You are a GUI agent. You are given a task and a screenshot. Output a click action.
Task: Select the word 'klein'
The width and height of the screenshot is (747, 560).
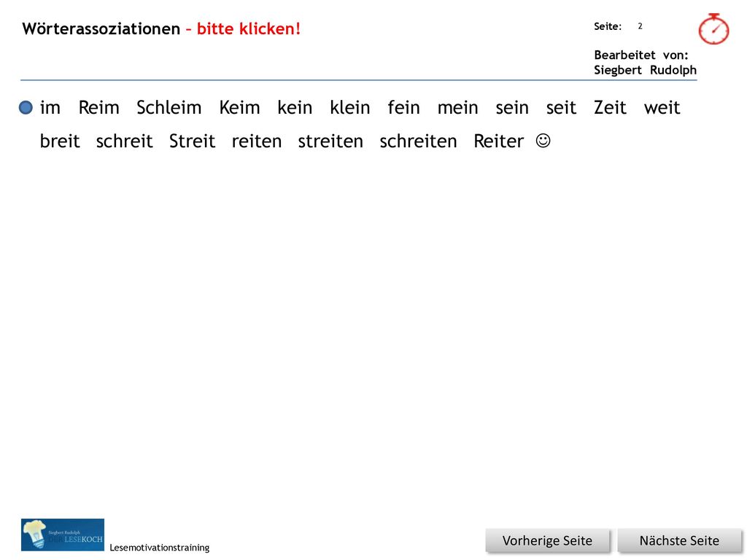point(350,108)
